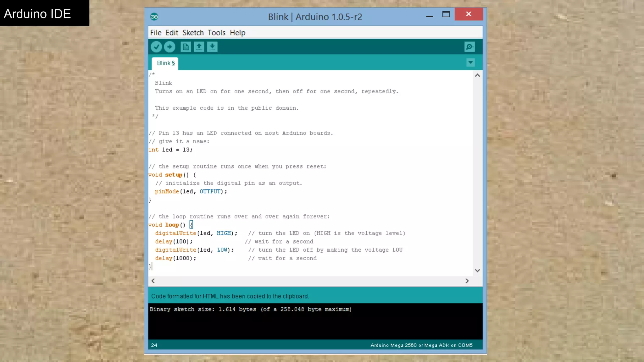
Task: Click the Open sketch up-arrow icon
Action: pos(199,47)
